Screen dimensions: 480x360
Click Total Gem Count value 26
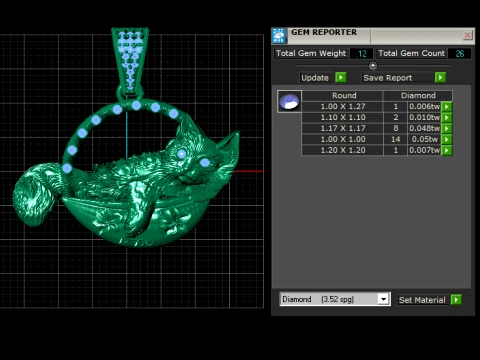point(459,54)
